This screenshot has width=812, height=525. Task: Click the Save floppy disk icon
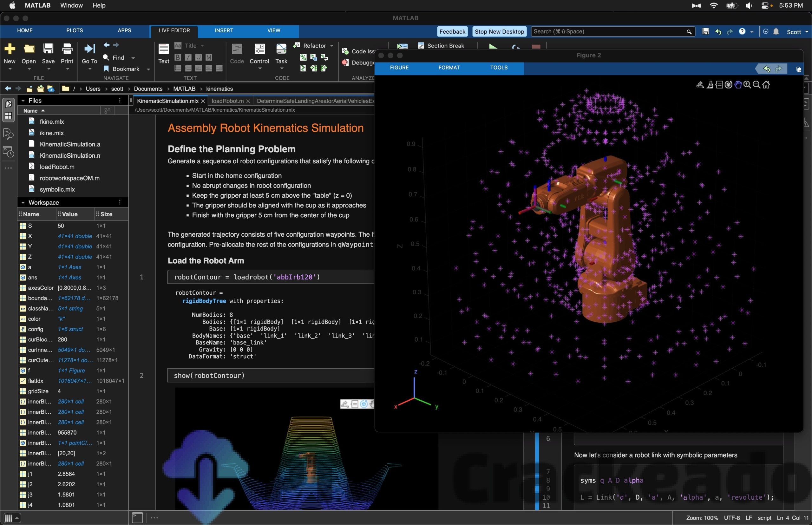pyautogui.click(x=48, y=49)
